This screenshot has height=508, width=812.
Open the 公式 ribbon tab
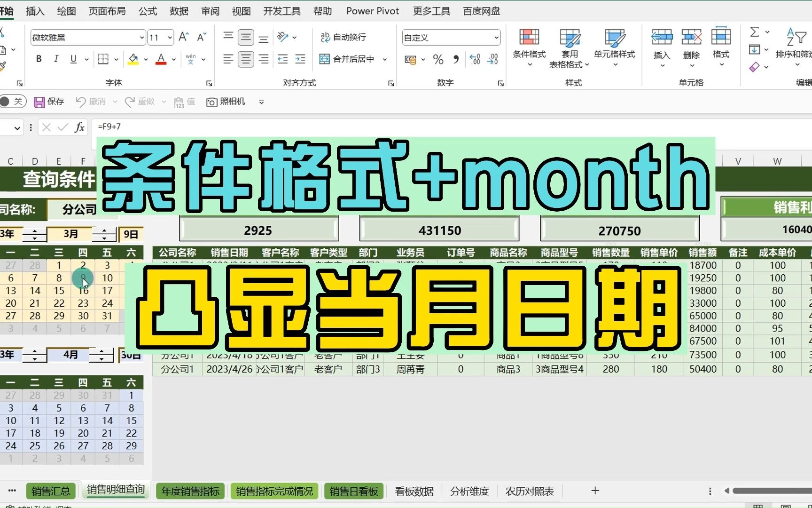point(148,11)
